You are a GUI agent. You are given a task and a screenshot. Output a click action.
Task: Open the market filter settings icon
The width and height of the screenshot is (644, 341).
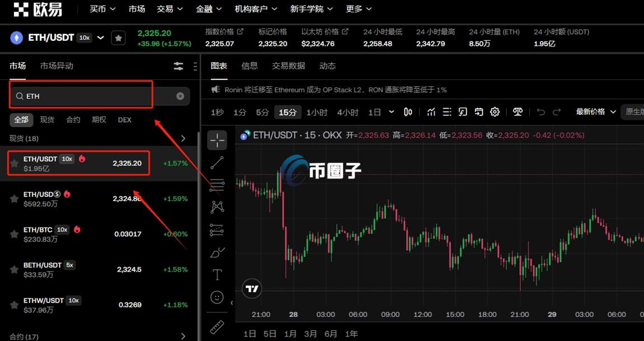[179, 66]
